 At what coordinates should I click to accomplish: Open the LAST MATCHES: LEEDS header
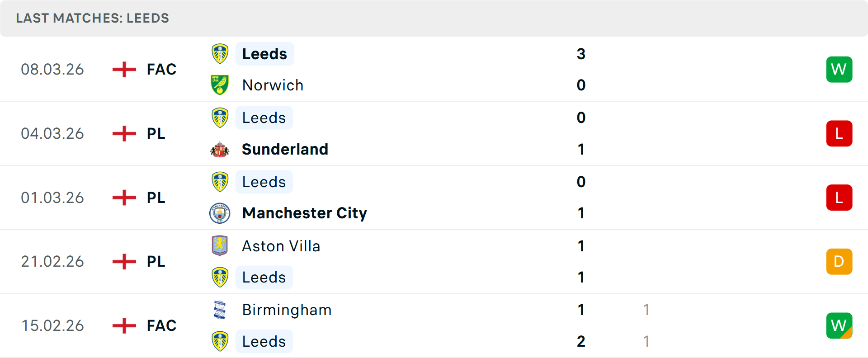[x=92, y=18]
